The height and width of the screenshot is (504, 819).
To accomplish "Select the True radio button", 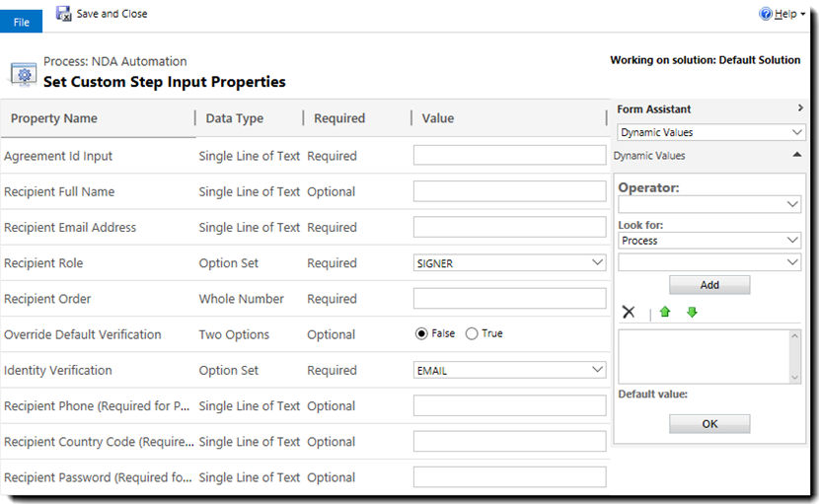I will pyautogui.click(x=471, y=333).
